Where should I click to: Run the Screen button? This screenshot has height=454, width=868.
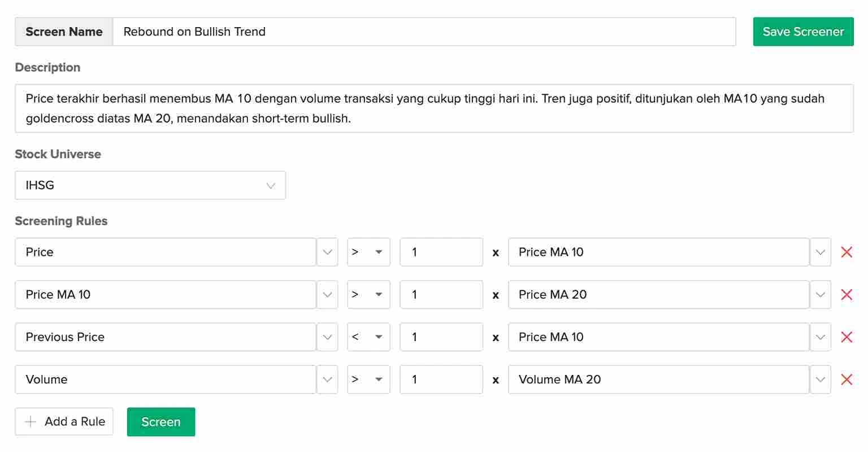pos(161,422)
